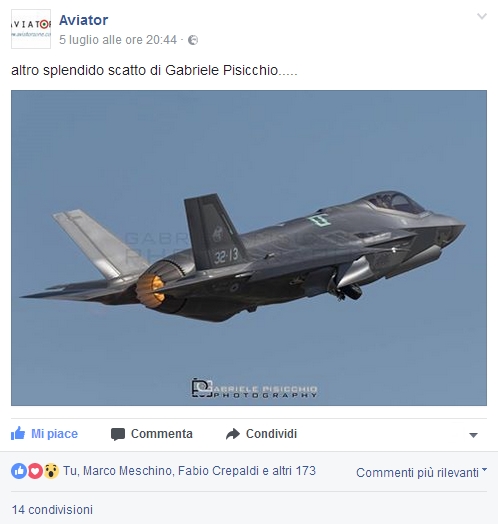Open the F-35 jet photo
The height and width of the screenshot is (524, 498).
pos(249,248)
